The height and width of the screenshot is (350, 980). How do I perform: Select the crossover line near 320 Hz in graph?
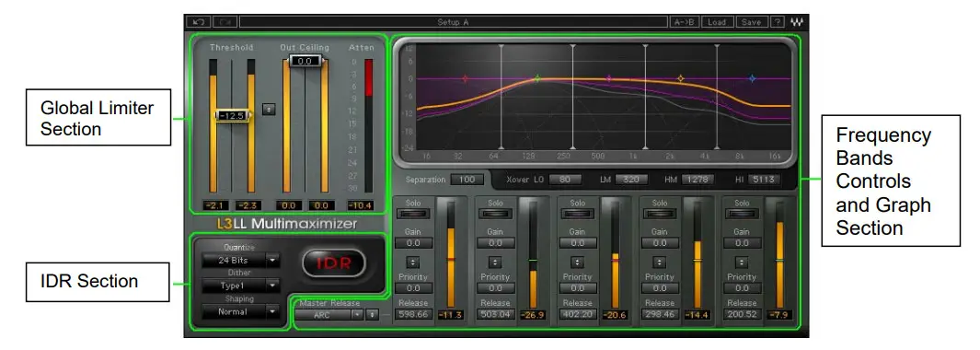pos(572,97)
